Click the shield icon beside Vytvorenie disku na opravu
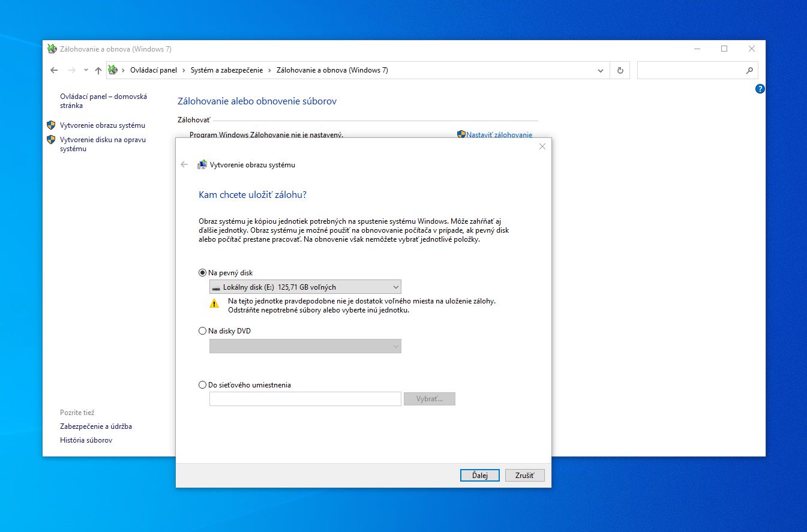The width and height of the screenshot is (807, 532). click(51, 140)
